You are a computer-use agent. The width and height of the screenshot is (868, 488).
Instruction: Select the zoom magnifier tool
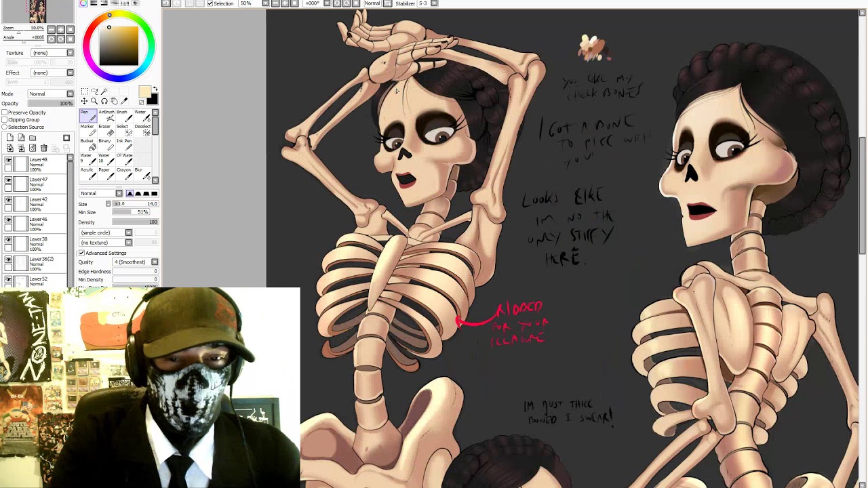coord(94,101)
